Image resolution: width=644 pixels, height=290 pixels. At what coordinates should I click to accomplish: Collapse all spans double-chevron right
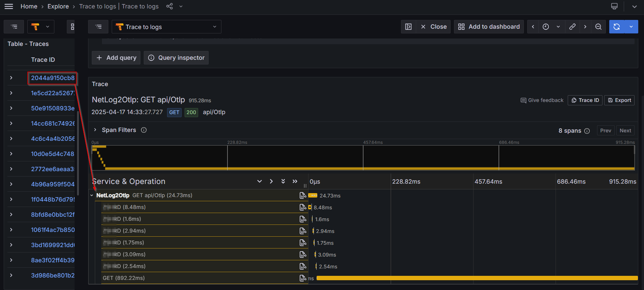pyautogui.click(x=295, y=181)
